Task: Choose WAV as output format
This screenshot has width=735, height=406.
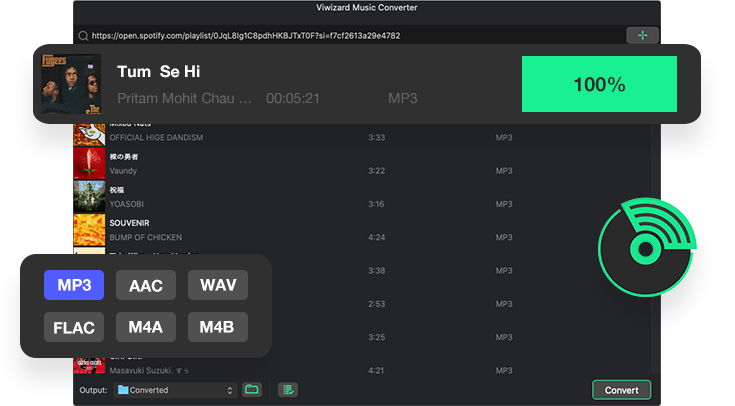Action: (218, 285)
